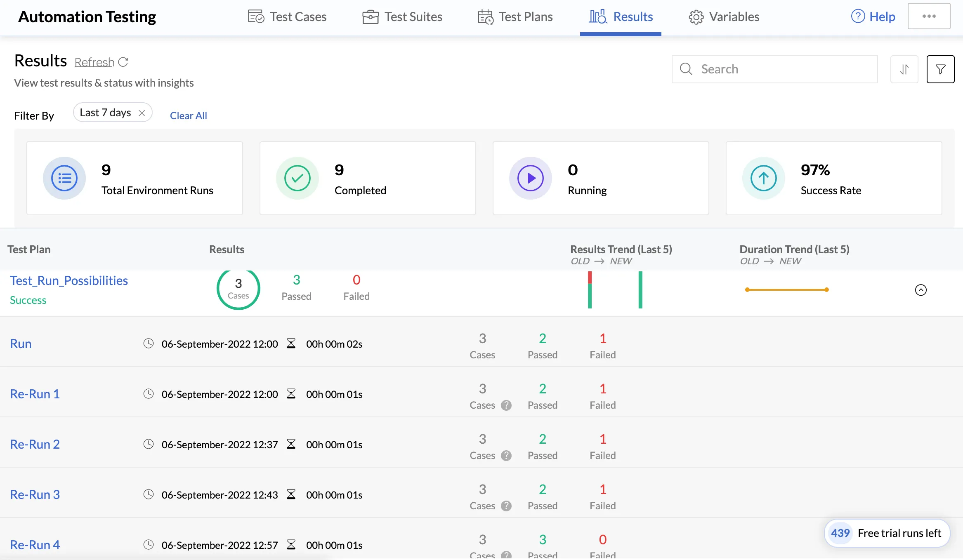Click the Completed checkmark icon
The image size is (963, 560).
(297, 178)
